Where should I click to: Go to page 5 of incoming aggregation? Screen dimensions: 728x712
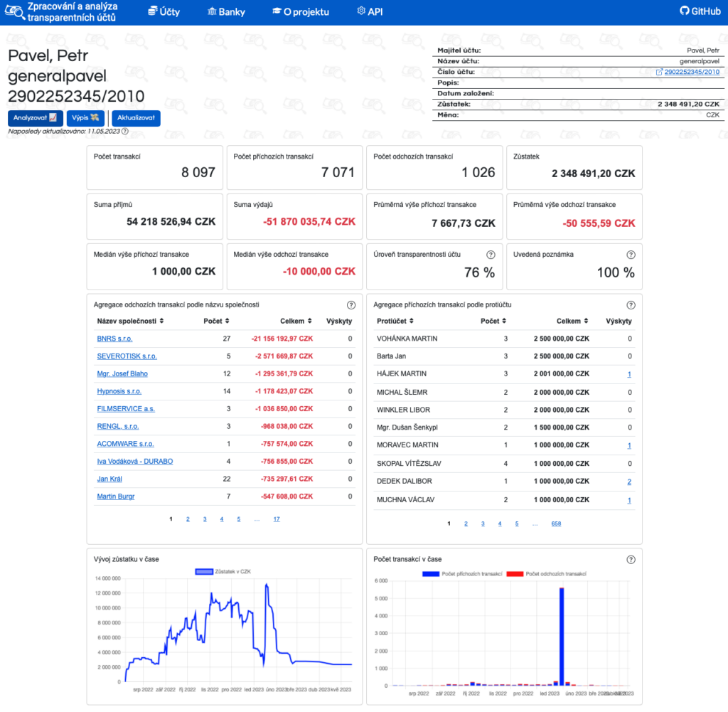[x=517, y=524]
